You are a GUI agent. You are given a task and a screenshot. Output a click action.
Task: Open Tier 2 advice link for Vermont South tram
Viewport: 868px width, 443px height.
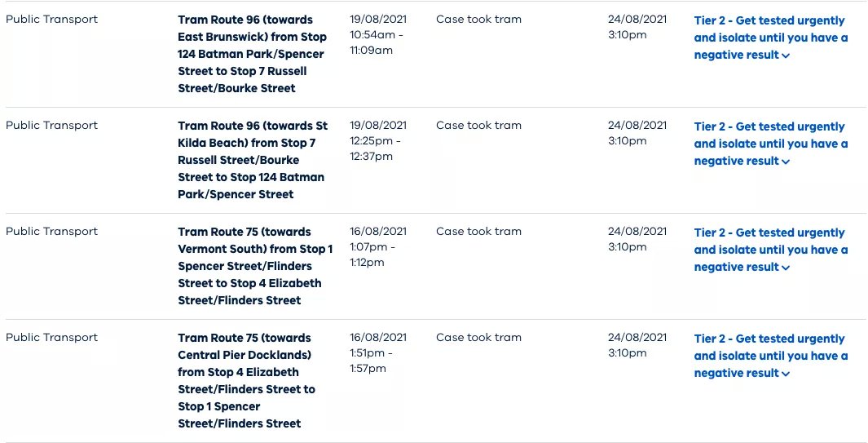[x=770, y=250]
